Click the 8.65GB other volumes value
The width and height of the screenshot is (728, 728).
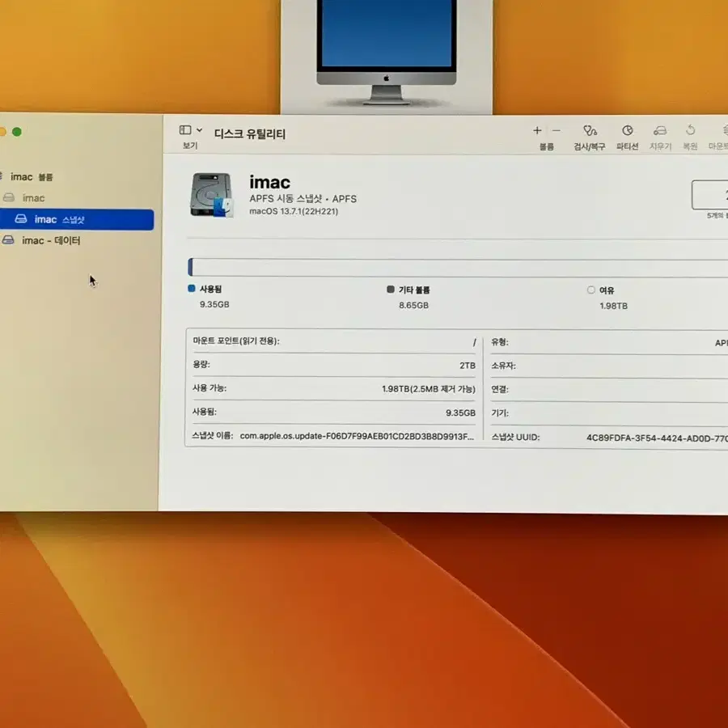point(413,306)
